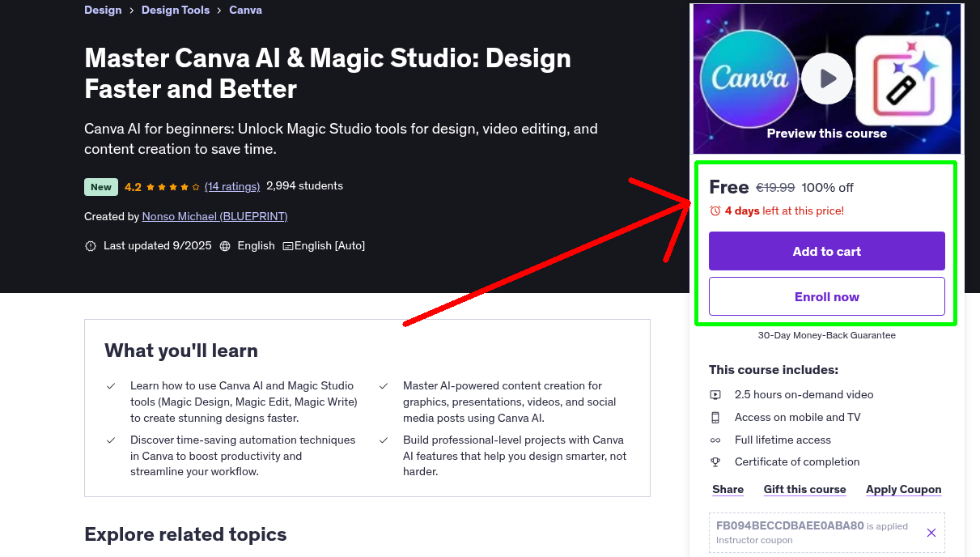Viewport: 980px width, 557px height.
Task: Click the Free price text
Action: pos(728,187)
